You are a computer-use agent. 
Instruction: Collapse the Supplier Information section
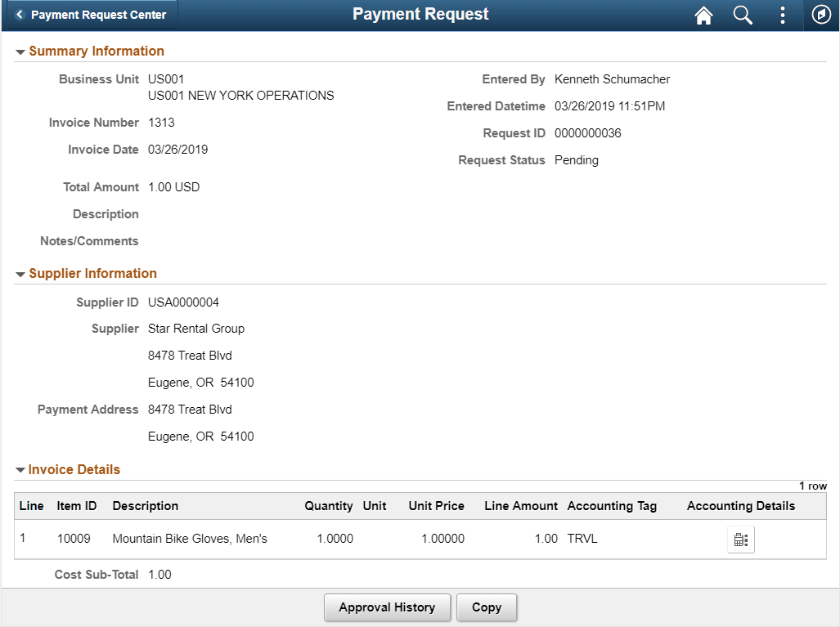coord(20,273)
